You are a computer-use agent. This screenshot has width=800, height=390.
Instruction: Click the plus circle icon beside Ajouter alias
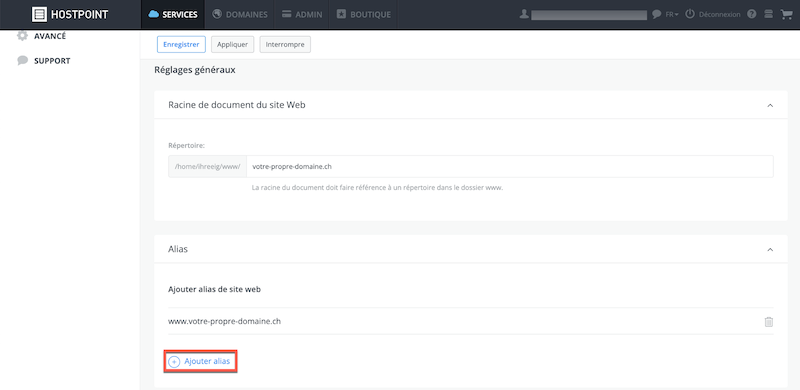coord(174,361)
